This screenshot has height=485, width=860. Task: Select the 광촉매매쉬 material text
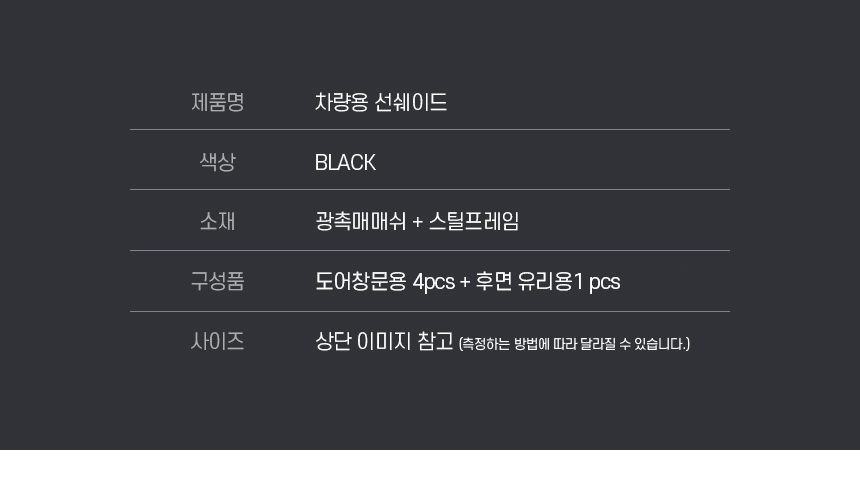360,221
